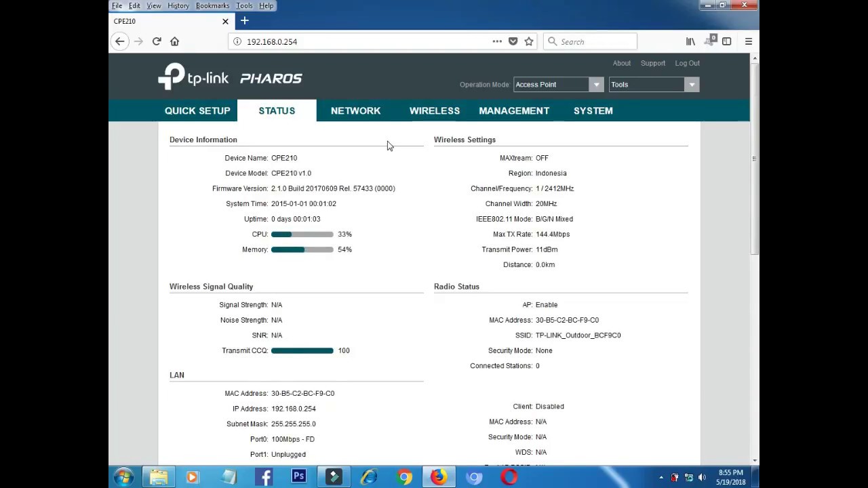Open a new tab with the plus icon
Viewport: 868px width, 488px height.
(245, 21)
